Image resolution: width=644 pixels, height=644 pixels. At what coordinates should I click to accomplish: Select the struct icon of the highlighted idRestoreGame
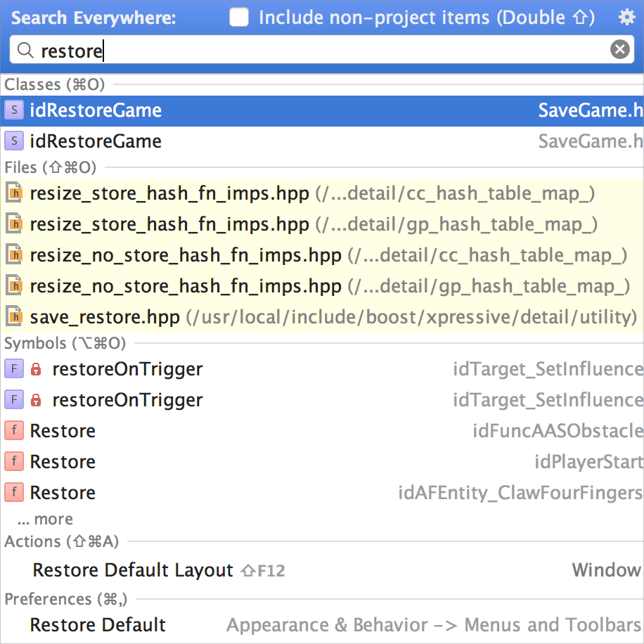[x=14, y=110]
